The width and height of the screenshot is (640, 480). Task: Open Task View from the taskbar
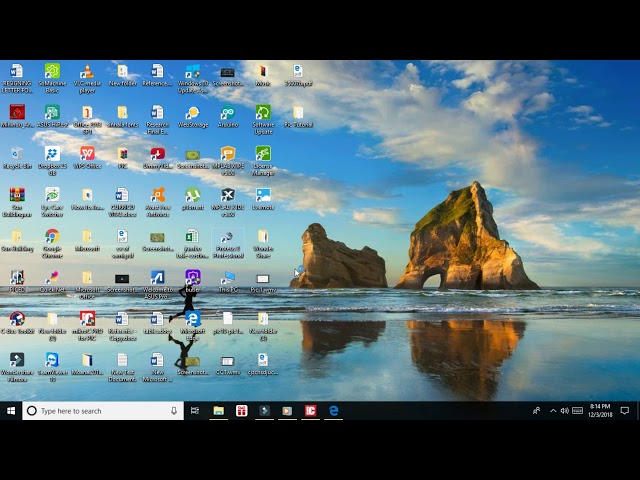click(x=195, y=411)
